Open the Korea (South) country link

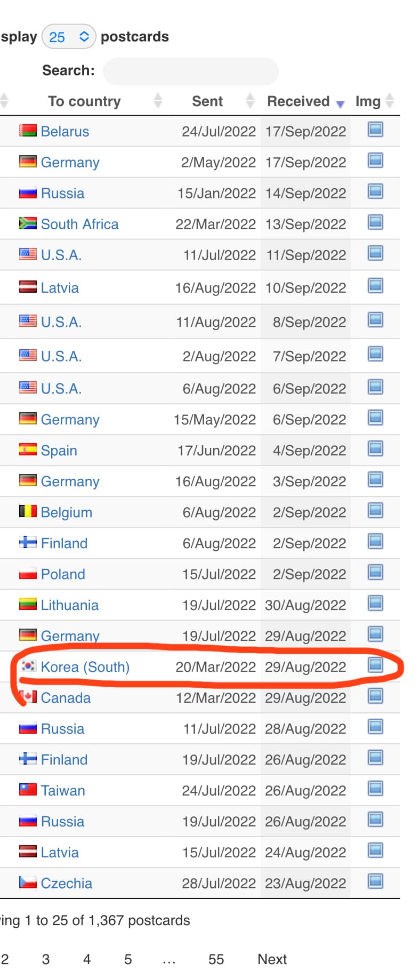(85, 667)
